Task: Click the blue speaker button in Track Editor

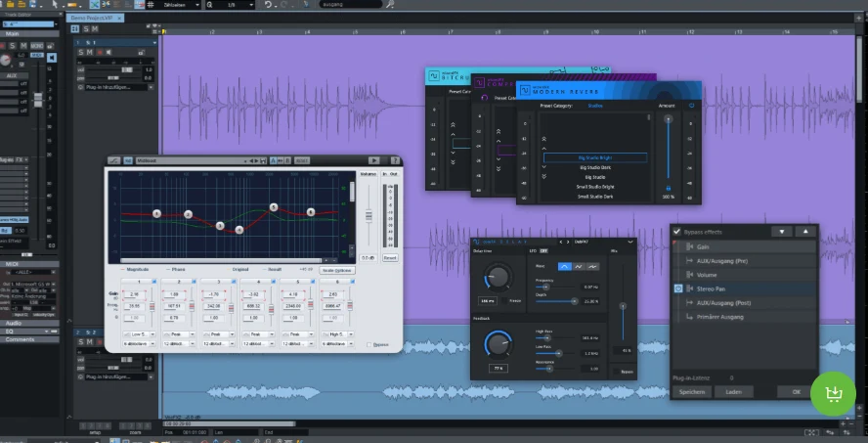Action: pyautogui.click(x=52, y=58)
